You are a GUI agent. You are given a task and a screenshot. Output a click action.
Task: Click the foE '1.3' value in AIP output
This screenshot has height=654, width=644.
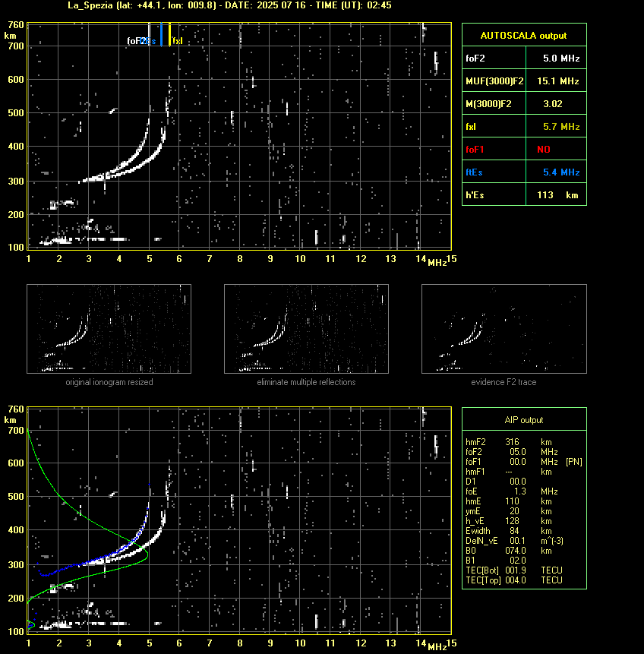pyautogui.click(x=520, y=491)
